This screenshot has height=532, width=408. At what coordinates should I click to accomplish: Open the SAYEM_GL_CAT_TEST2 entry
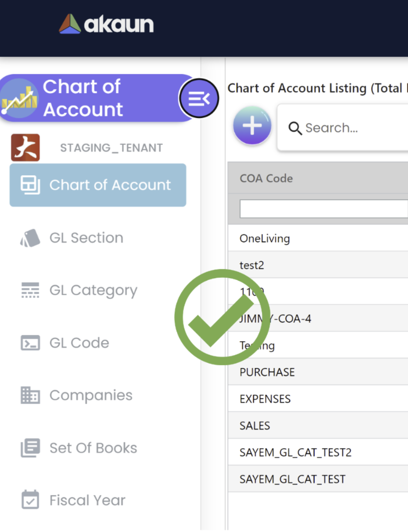(295, 453)
